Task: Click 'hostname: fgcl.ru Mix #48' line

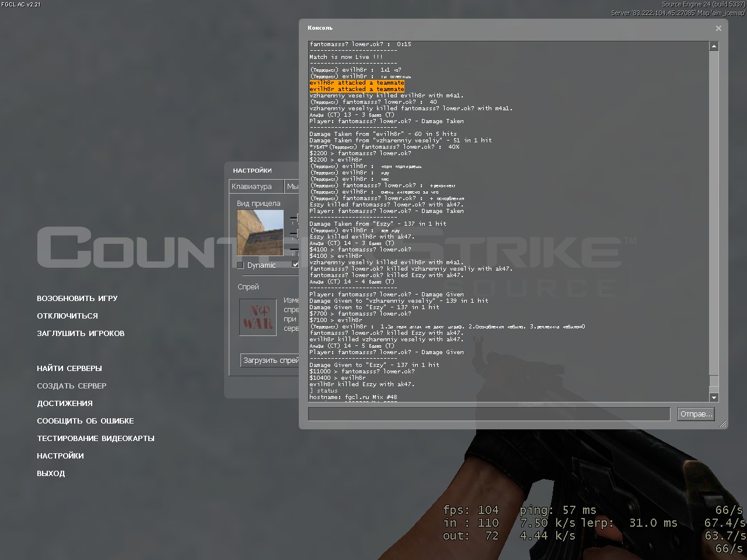Action: tap(353, 397)
